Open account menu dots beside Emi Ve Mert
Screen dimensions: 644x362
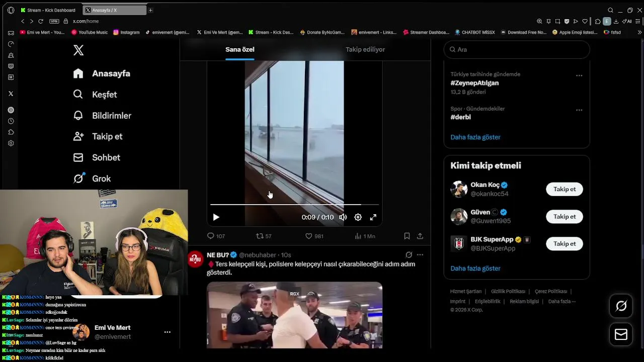pyautogui.click(x=167, y=332)
